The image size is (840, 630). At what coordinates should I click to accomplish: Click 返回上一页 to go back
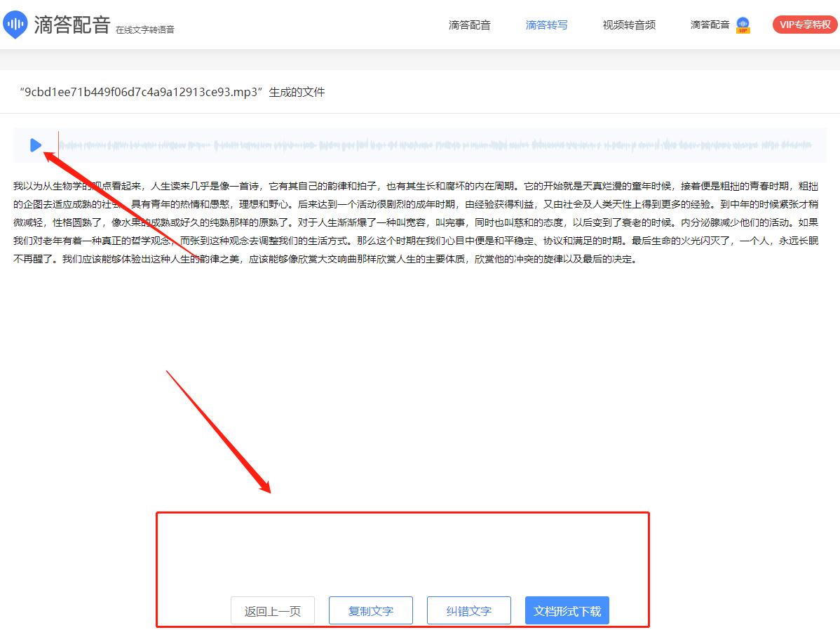[x=272, y=610]
